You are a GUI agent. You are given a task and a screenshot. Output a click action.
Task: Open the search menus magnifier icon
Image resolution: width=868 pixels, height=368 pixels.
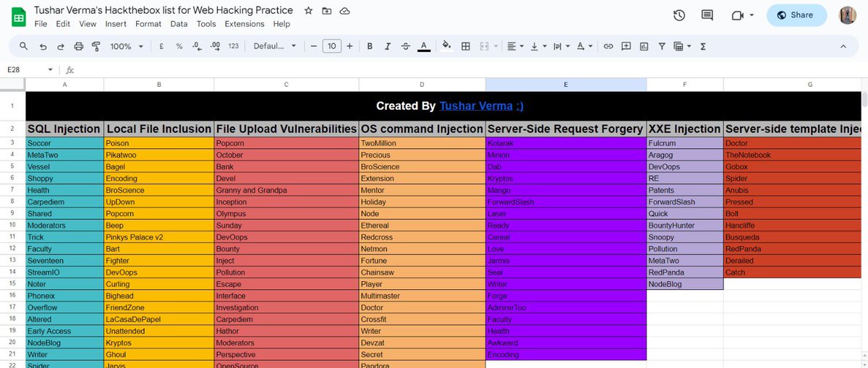24,46
